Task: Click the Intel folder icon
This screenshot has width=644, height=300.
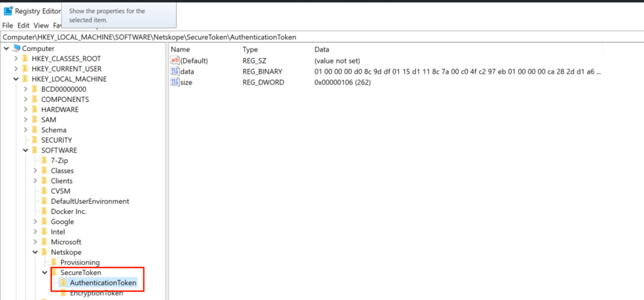Action: pos(45,232)
